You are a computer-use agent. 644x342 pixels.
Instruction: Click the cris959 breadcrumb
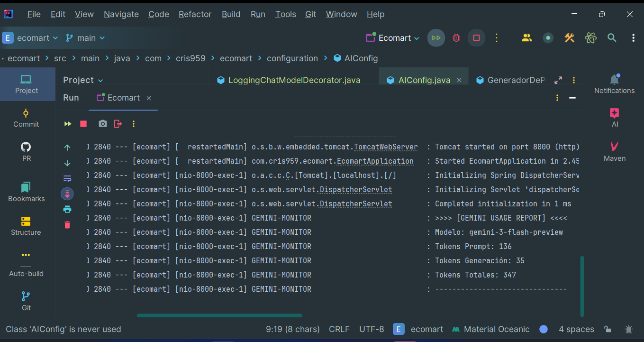(190, 58)
